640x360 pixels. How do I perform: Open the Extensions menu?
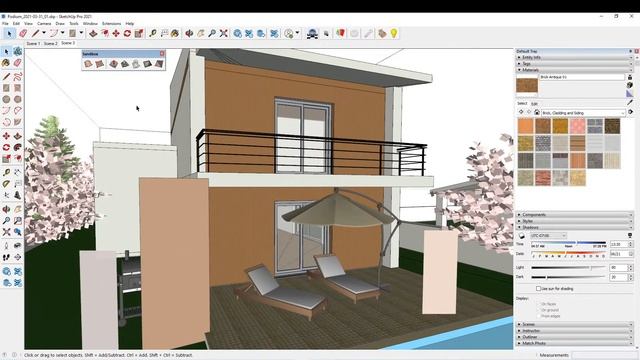pyautogui.click(x=111, y=24)
